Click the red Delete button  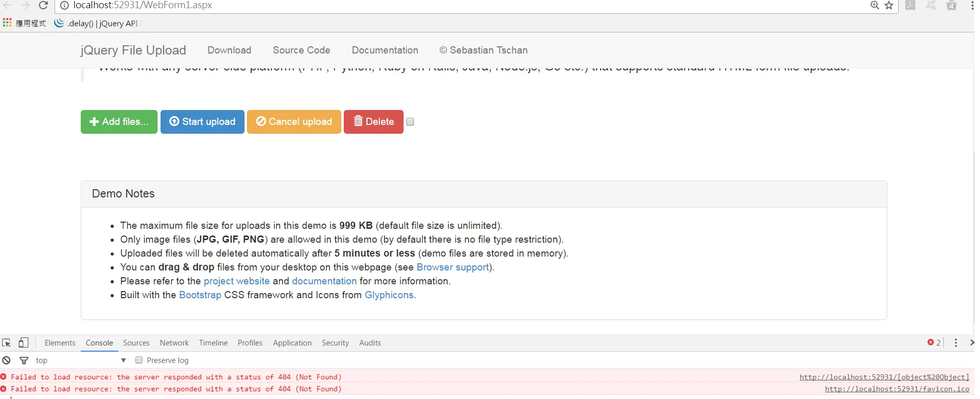pos(374,122)
